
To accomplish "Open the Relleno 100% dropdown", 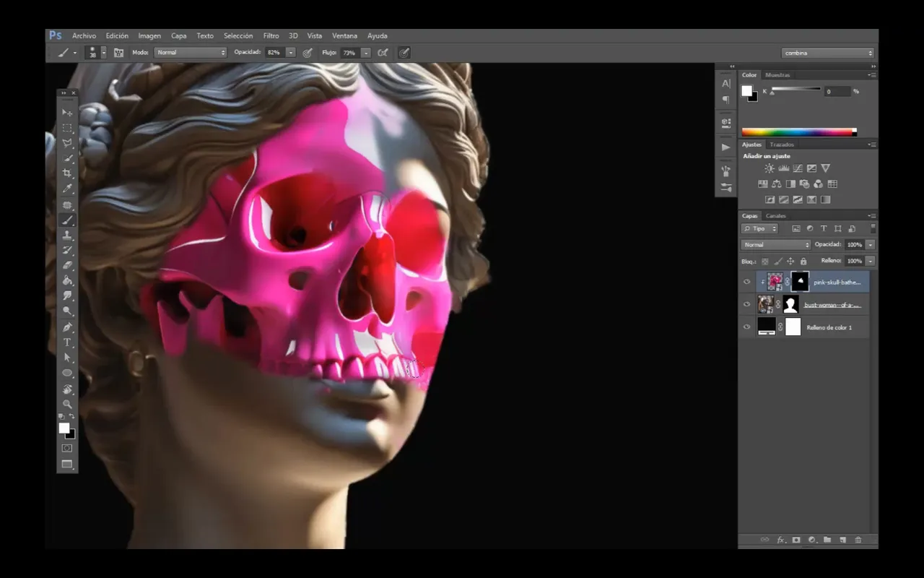I will click(x=871, y=261).
